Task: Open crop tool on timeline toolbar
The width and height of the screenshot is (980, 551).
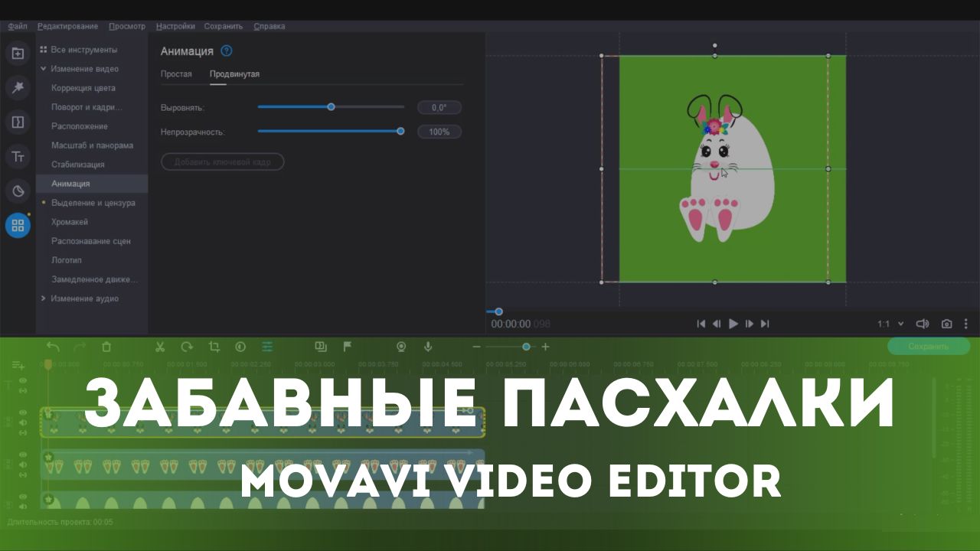Action: 214,347
